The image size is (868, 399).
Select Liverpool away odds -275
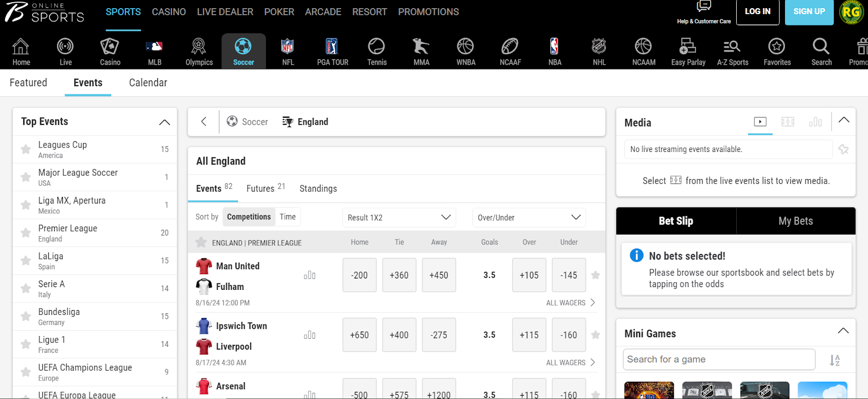coord(439,335)
